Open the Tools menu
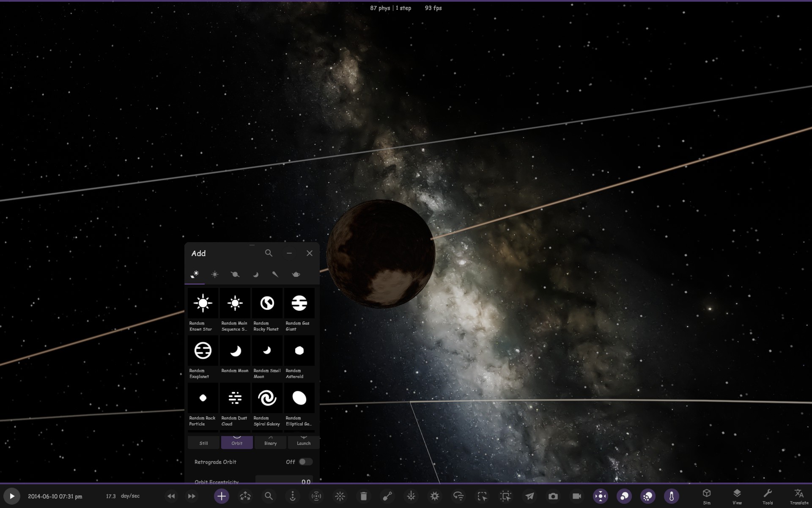The width and height of the screenshot is (812, 508). pos(768,496)
